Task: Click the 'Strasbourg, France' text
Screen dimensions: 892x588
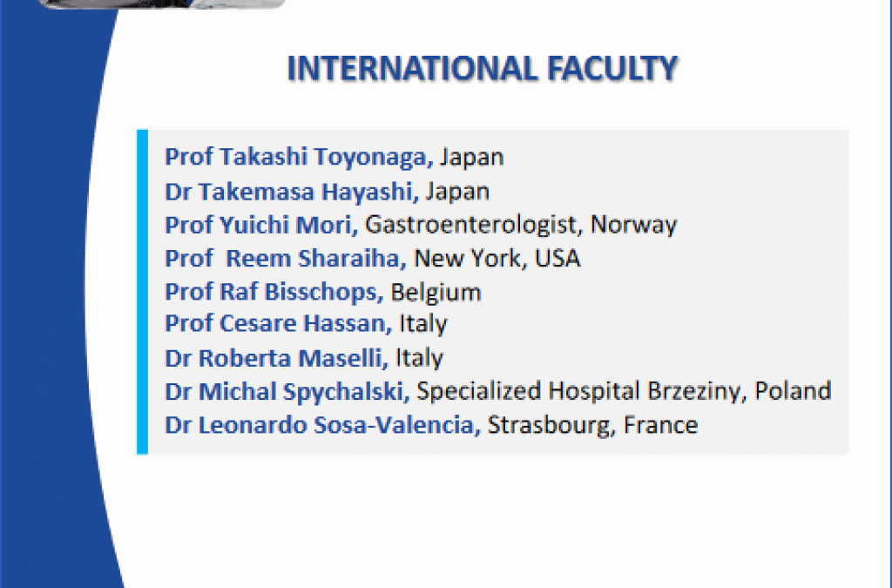Action: [592, 425]
